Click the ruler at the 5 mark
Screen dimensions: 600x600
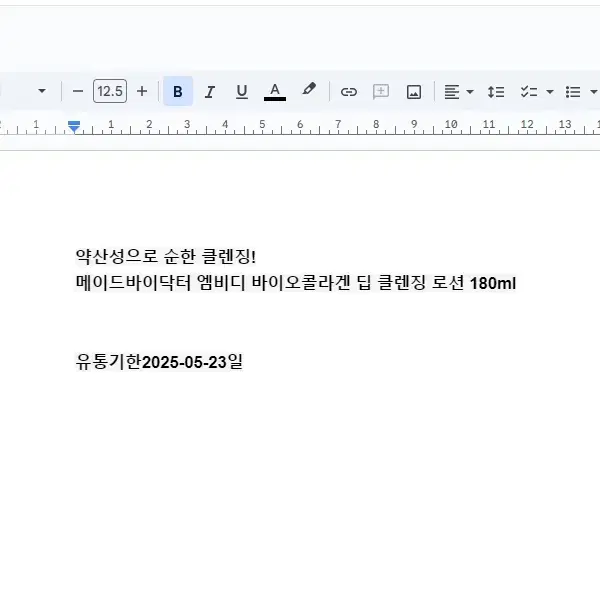click(262, 125)
